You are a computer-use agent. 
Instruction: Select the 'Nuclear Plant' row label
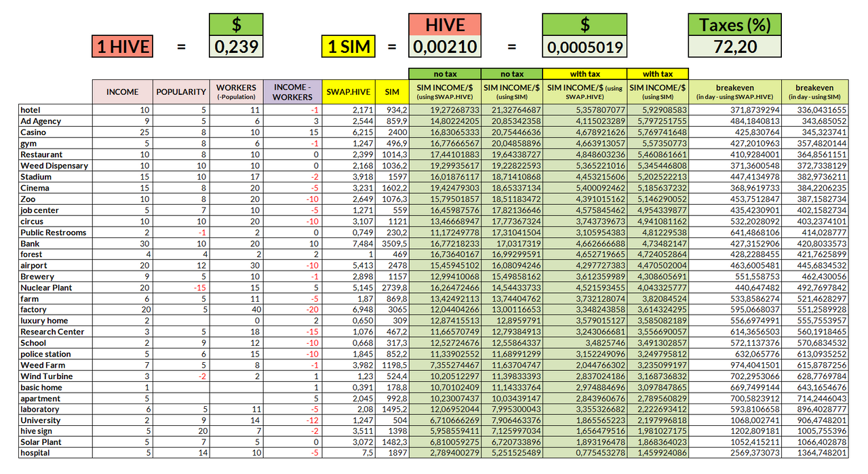click(56, 288)
